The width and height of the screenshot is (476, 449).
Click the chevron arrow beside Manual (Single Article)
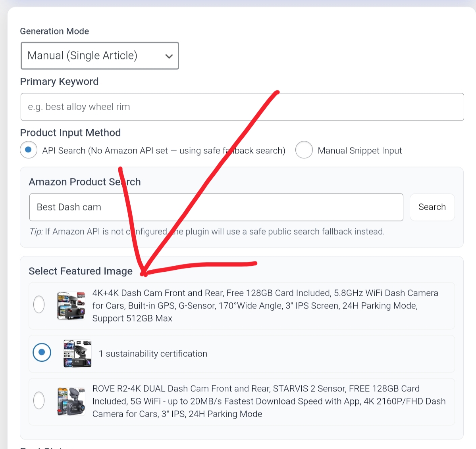[169, 56]
